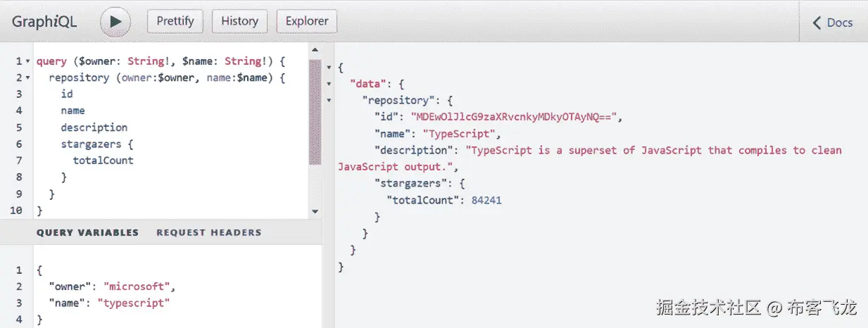Collapse the query fold arrow on line 1
Image resolution: width=868 pixels, height=328 pixels.
[28, 61]
